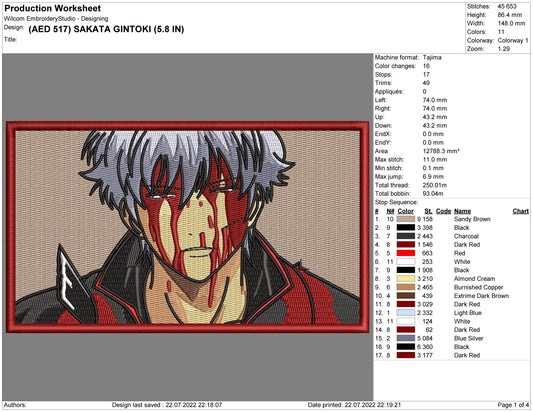533x412 pixels.
Task: Select the Burnished Copper color swatch
Action: (x=406, y=287)
